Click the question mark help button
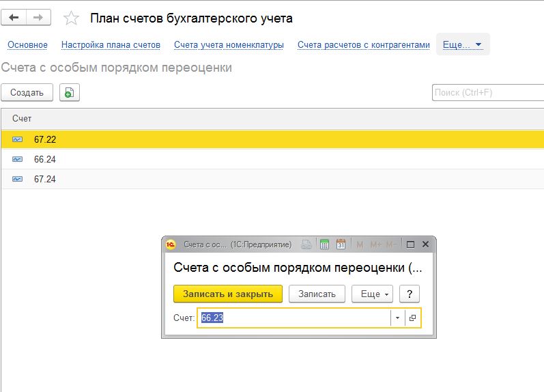Image resolution: width=544 pixels, height=392 pixels. (x=409, y=294)
